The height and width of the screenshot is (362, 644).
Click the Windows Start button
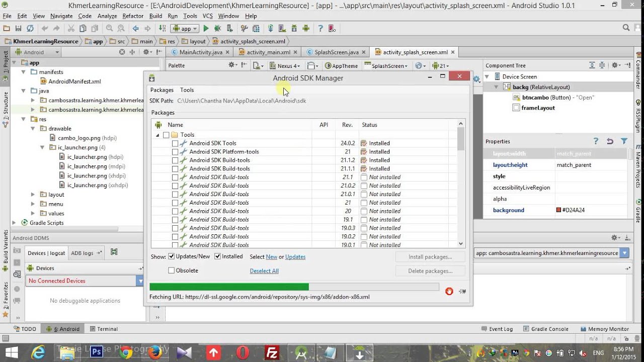click(x=11, y=352)
